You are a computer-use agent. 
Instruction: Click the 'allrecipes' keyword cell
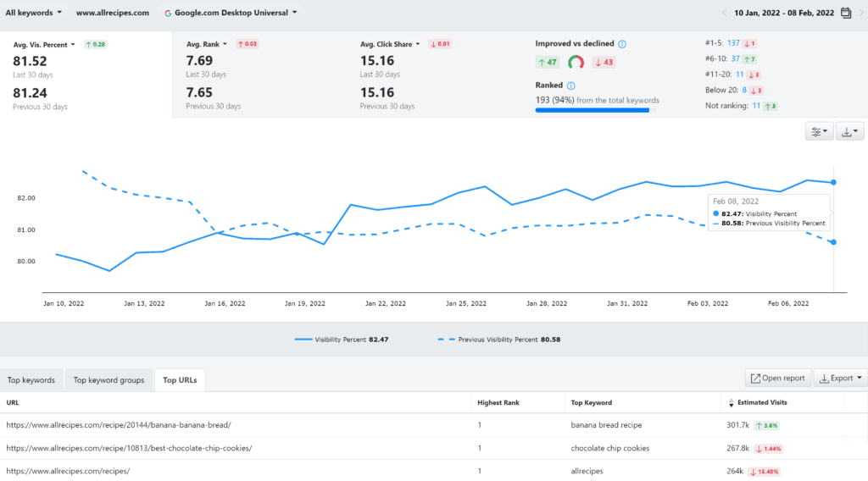pos(587,471)
